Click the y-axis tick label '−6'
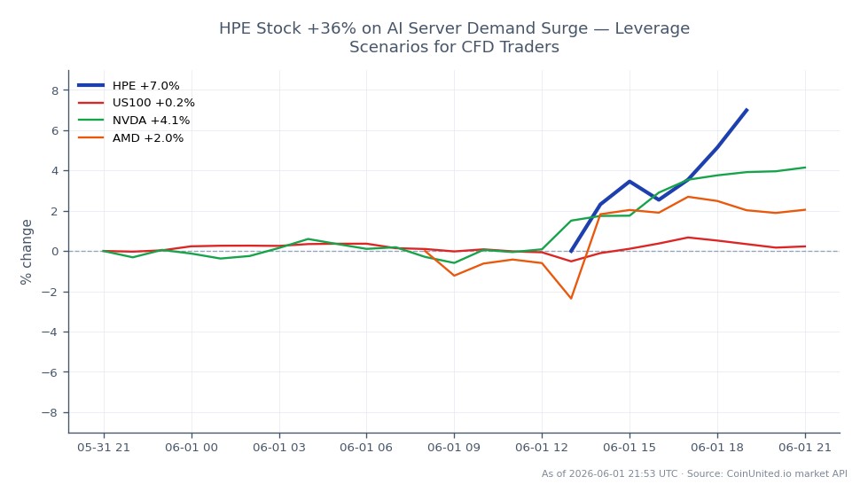 point(50,372)
